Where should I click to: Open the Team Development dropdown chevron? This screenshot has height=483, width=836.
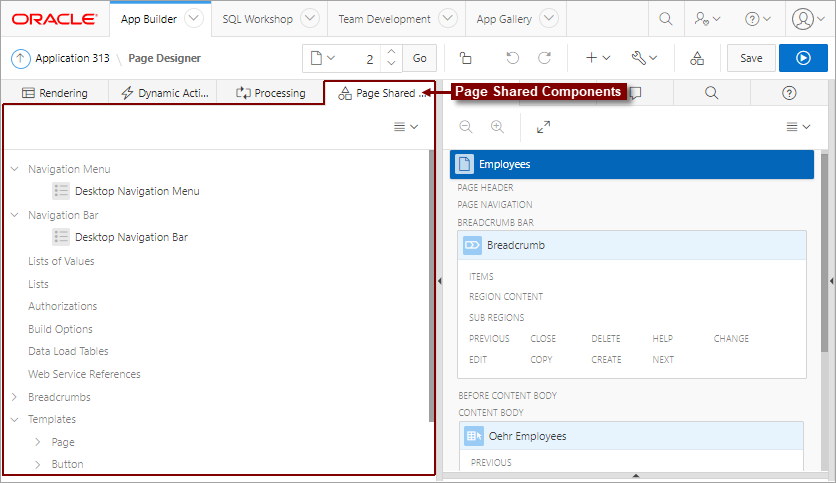point(448,19)
